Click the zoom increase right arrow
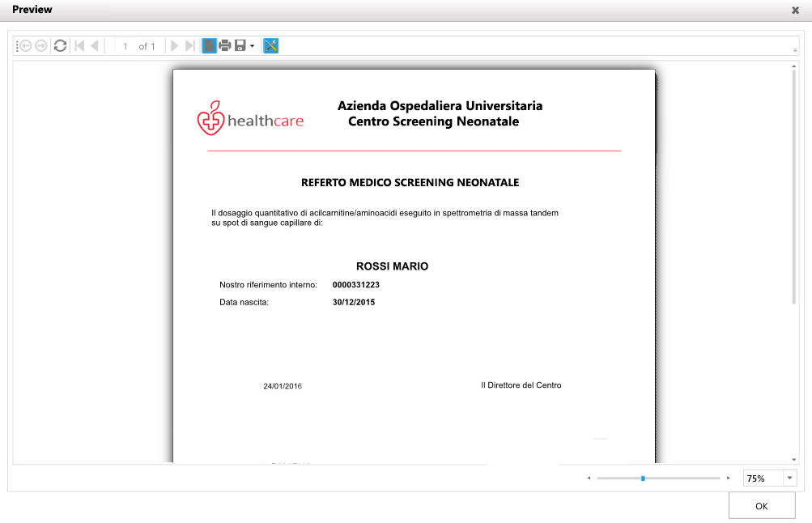Screen dimensions: 812x523 pyautogui.click(x=729, y=478)
